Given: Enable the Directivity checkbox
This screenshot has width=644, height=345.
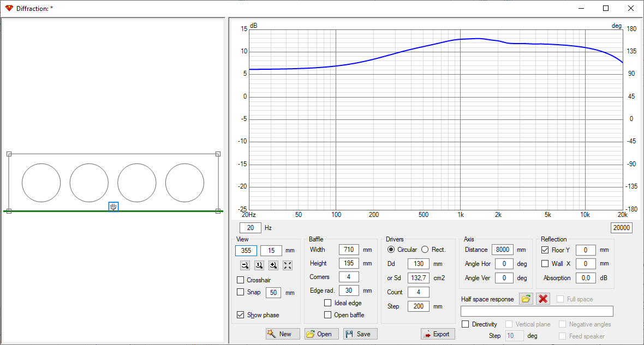Looking at the screenshot, I should tap(466, 324).
